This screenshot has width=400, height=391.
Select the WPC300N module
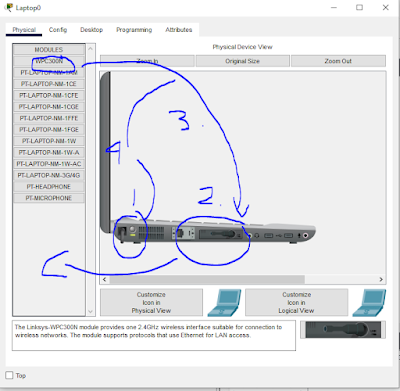49,61
